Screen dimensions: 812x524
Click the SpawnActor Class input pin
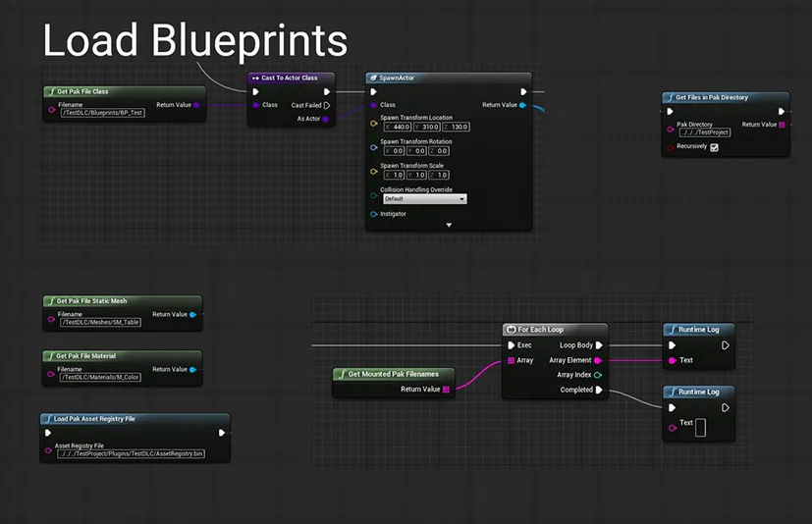point(374,105)
